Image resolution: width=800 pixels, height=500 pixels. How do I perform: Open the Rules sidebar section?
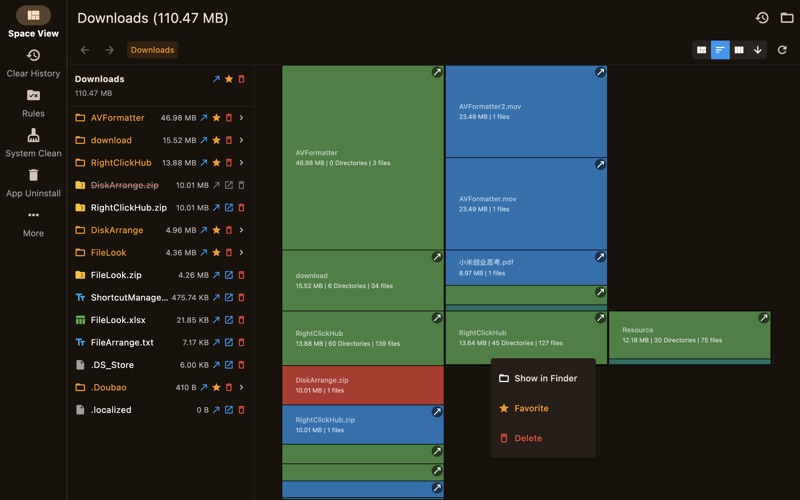33,104
